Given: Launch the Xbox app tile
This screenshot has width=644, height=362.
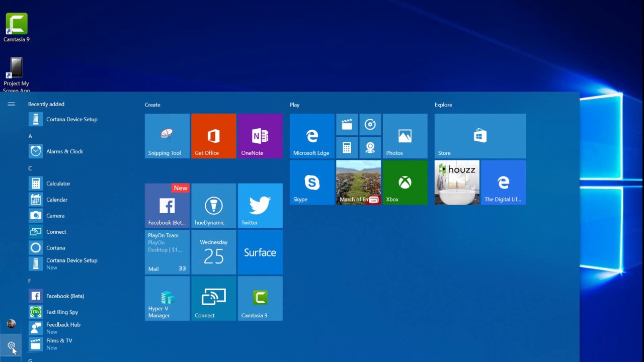Looking at the screenshot, I should click(x=405, y=182).
